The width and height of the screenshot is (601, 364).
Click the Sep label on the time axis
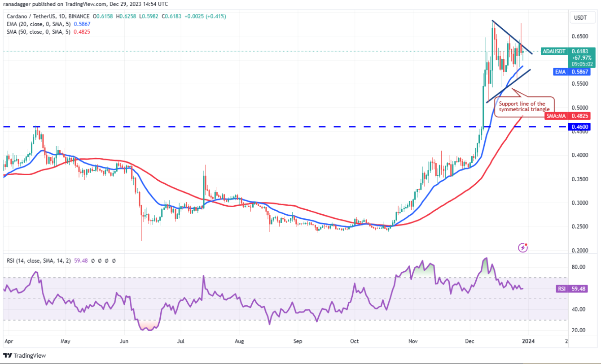297,341
